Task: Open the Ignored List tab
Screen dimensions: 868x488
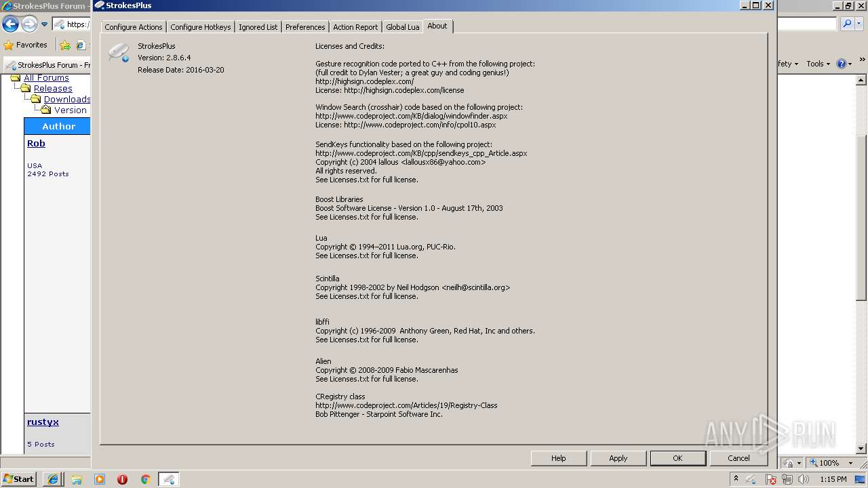Action: point(258,27)
